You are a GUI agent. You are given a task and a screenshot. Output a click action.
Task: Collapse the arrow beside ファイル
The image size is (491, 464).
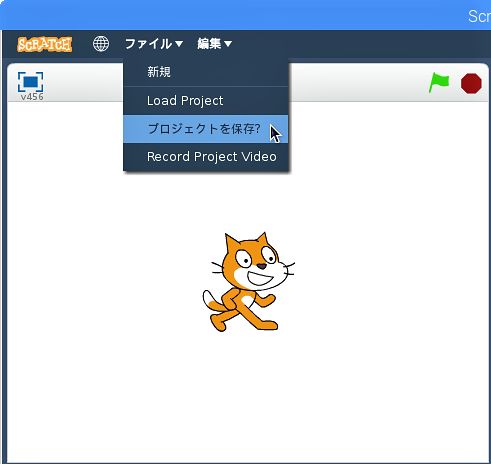(179, 44)
